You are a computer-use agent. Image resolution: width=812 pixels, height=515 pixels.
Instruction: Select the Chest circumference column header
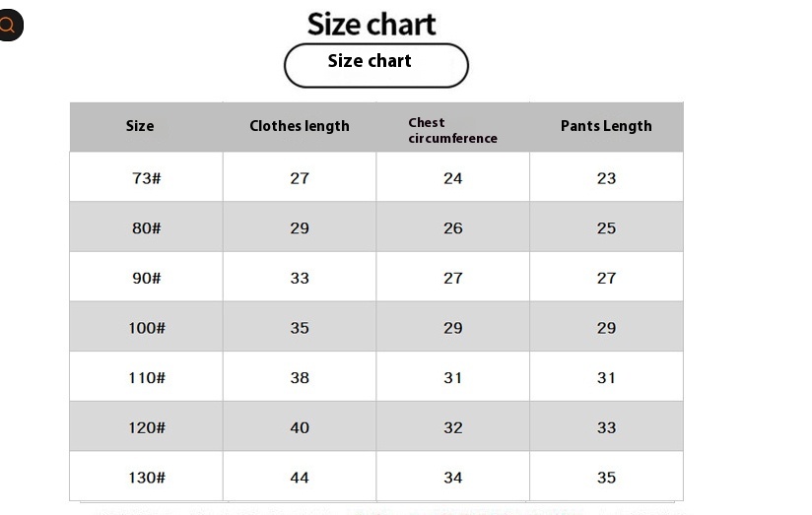[452, 130]
